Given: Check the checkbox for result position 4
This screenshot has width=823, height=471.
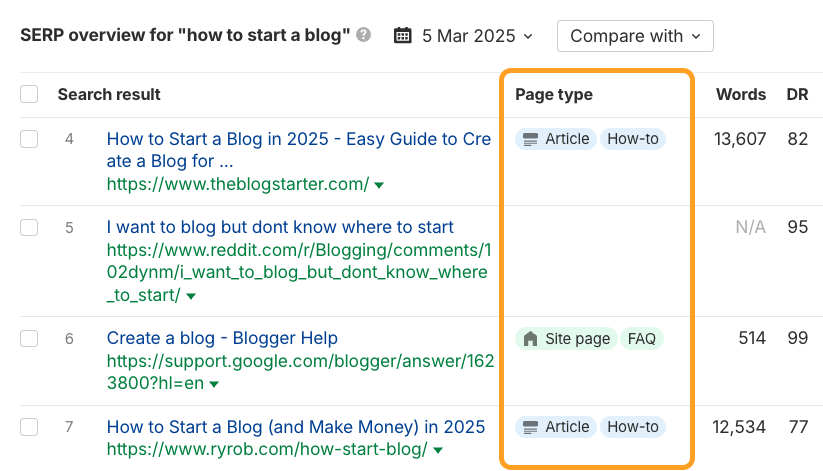Looking at the screenshot, I should (29, 139).
